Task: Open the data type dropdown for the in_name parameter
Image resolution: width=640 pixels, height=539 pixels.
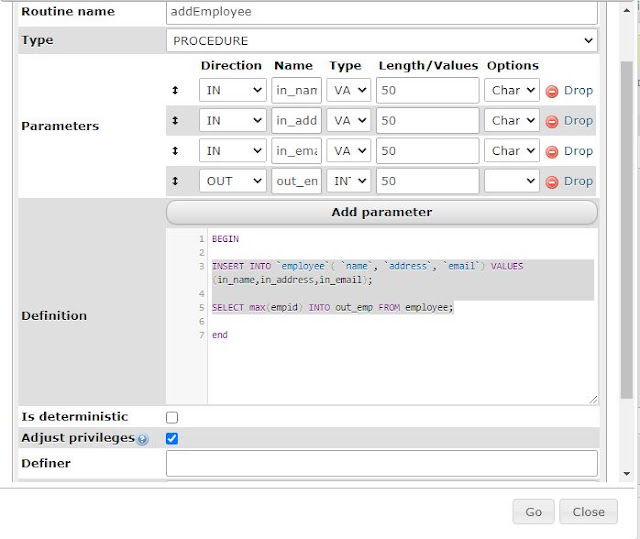Action: click(x=349, y=90)
